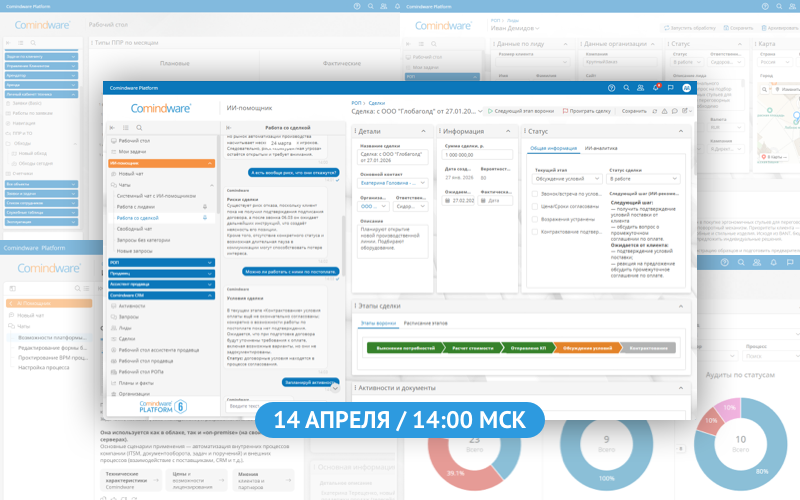
Task: Click the calendar icon in the Ожидаемая date field
Action: (447, 201)
